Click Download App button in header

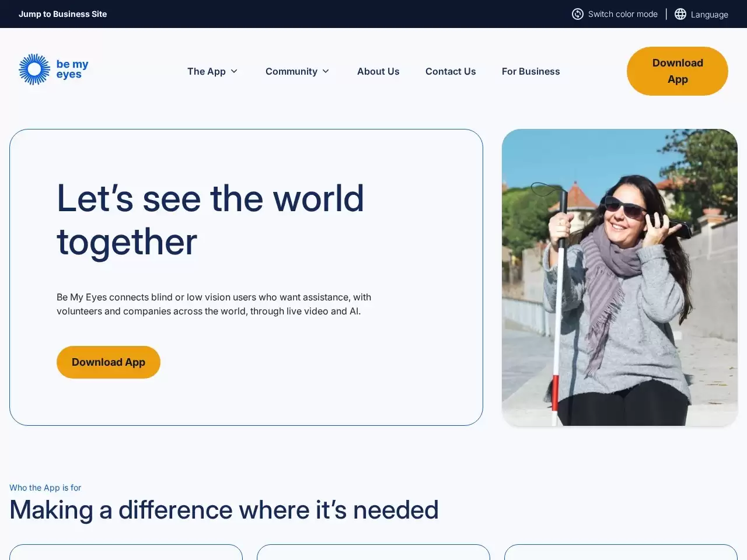click(678, 71)
